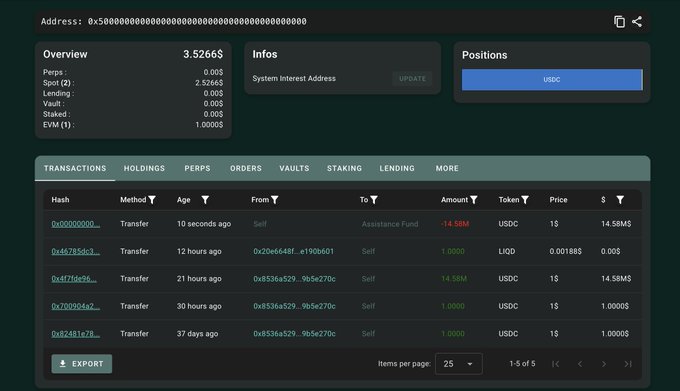The image size is (680, 391).
Task: Open sender address in the 37 days ago row
Action: 294,334
